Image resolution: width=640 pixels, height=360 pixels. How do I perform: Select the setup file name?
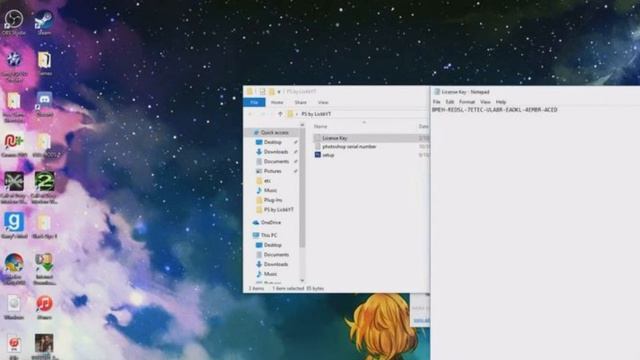328,155
